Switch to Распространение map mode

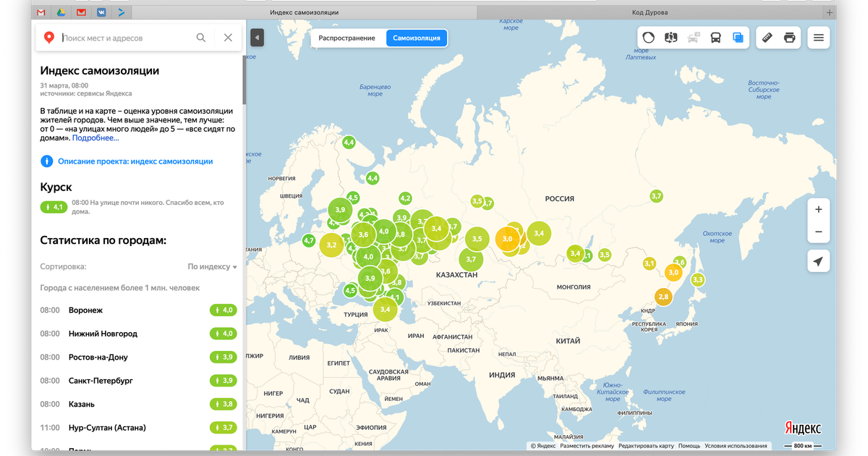click(347, 38)
